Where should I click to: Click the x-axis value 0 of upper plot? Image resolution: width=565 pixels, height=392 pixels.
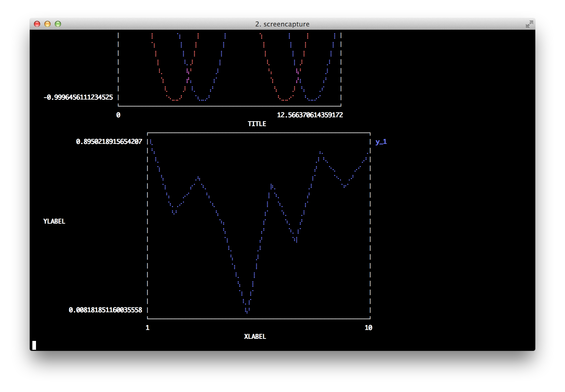click(118, 115)
